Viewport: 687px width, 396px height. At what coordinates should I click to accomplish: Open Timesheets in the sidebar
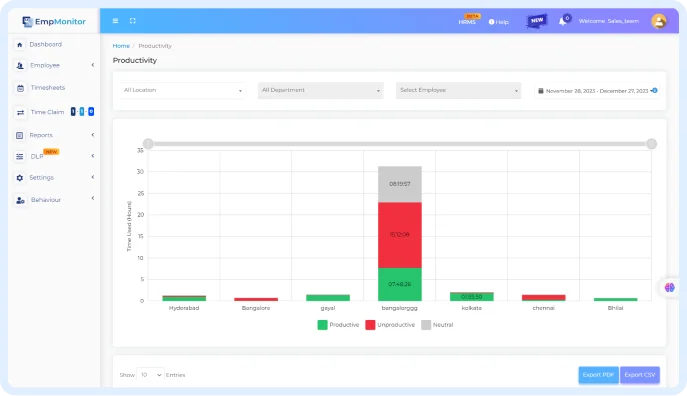(x=48, y=88)
